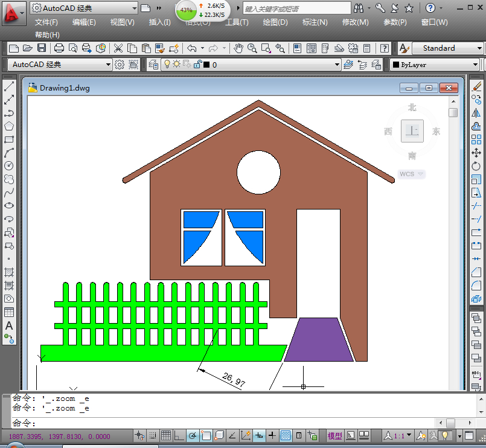Open the 绘图(D) menu
Screen dimensions: 486x448
275,22
